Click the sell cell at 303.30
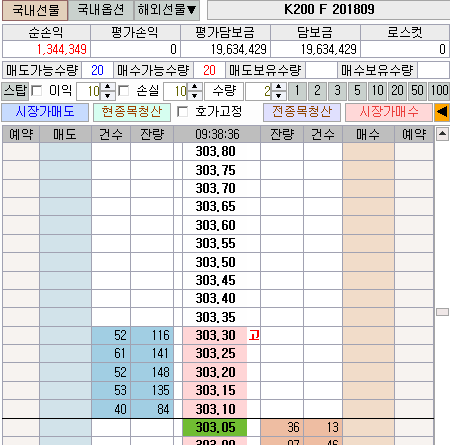The width and height of the screenshot is (450, 445). [x=65, y=336]
